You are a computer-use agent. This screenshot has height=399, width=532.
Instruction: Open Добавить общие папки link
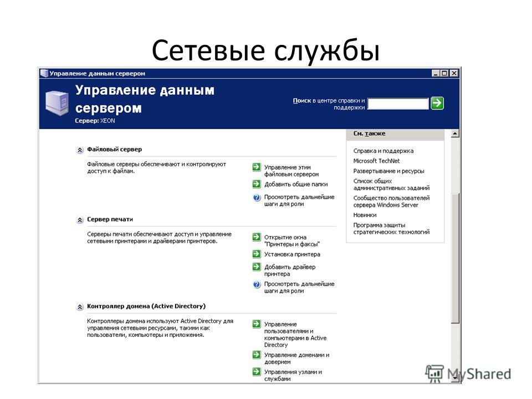point(296,184)
